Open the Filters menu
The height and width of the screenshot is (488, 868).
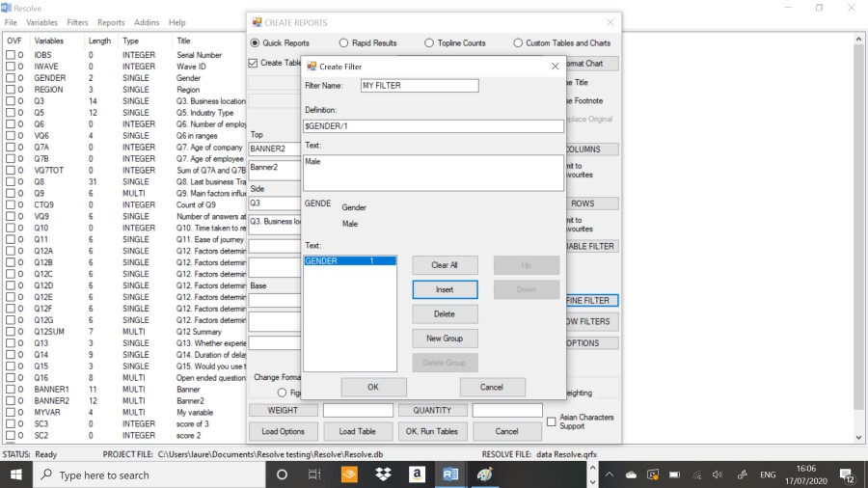click(x=77, y=23)
